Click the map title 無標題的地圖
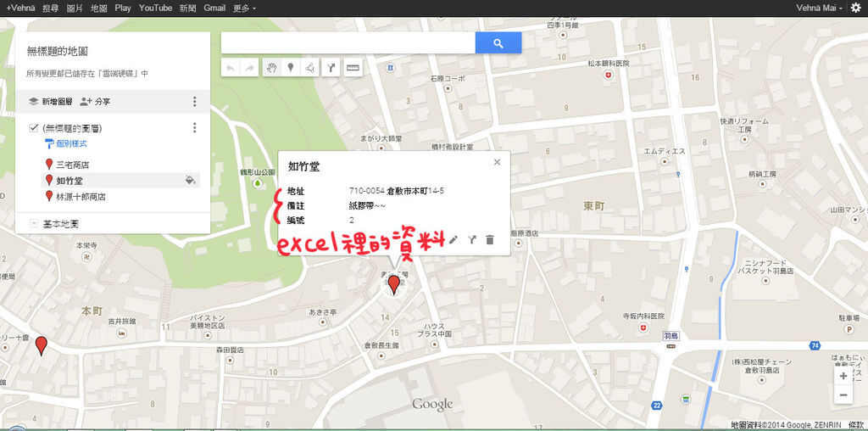Image resolution: width=868 pixels, height=431 pixels. click(x=58, y=52)
